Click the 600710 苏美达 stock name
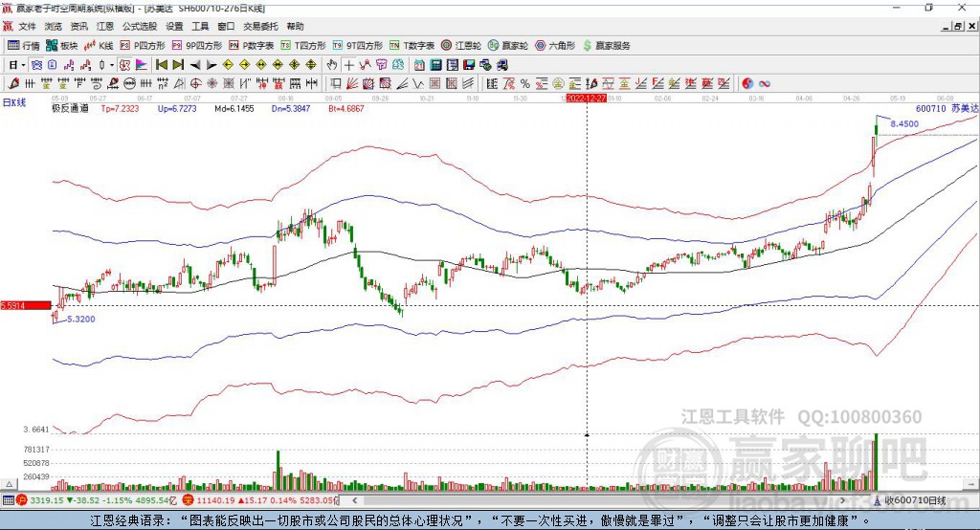The height and width of the screenshot is (530, 980). 947,109
